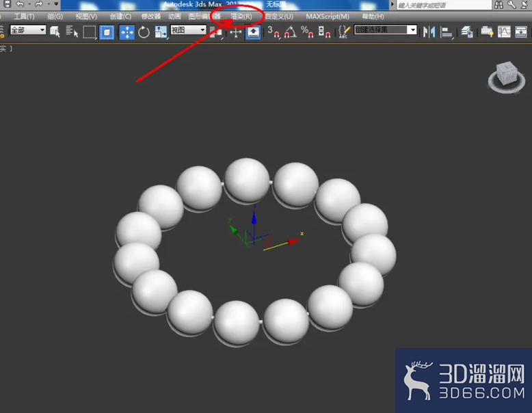Open the 全部 selection filter dropdown
532x413 pixels.
click(28, 30)
